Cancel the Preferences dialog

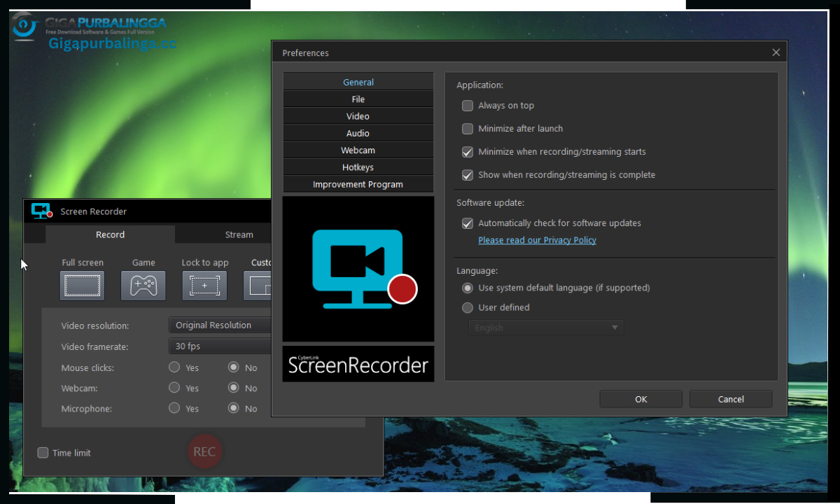pos(731,399)
